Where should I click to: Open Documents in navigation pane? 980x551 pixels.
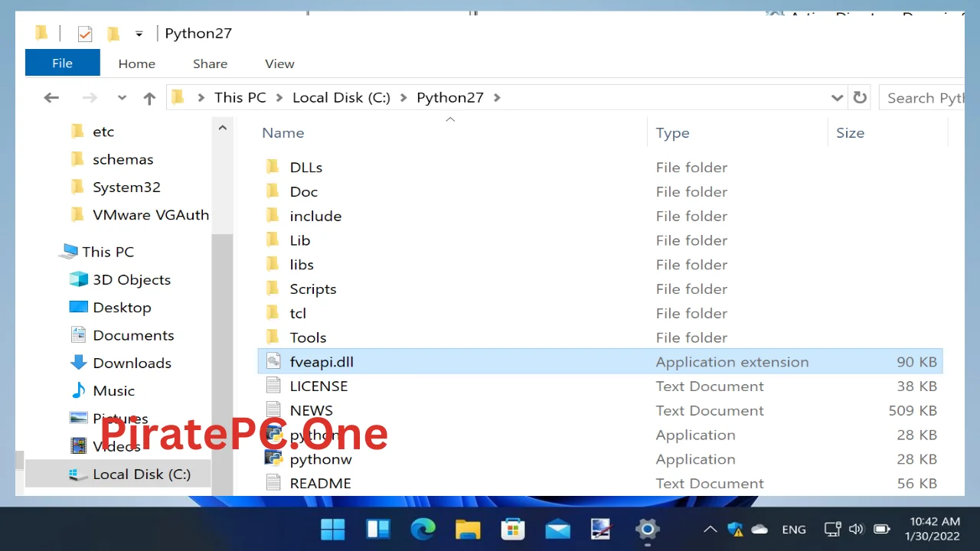(133, 335)
